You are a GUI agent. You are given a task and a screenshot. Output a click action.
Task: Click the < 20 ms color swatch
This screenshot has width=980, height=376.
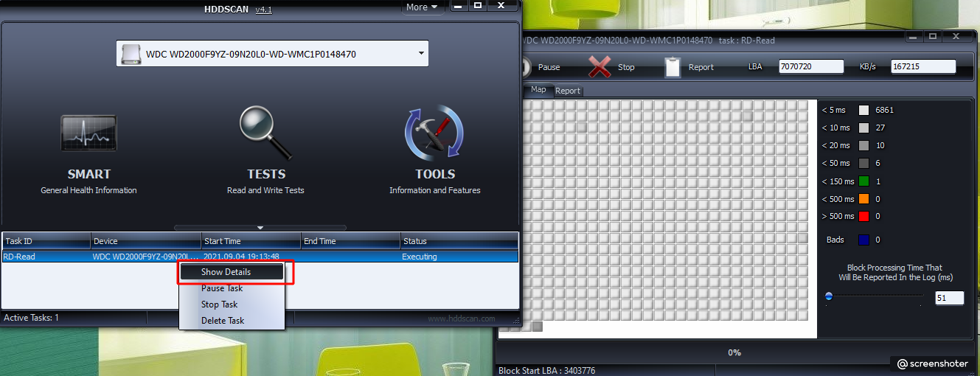click(x=863, y=145)
